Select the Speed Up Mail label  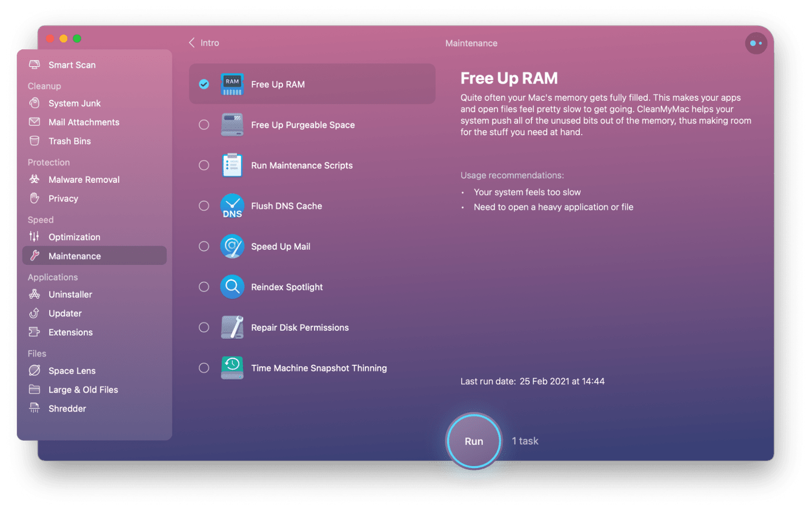pyautogui.click(x=281, y=247)
